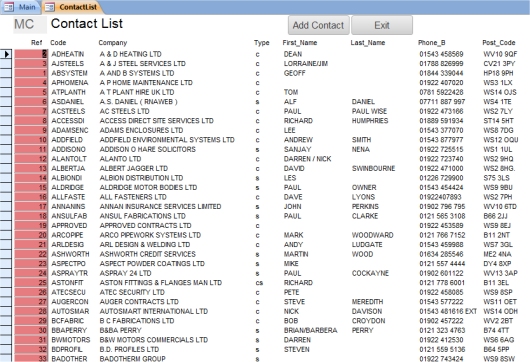Click company ADAMS ENCLOSURES LTD

[141, 130]
